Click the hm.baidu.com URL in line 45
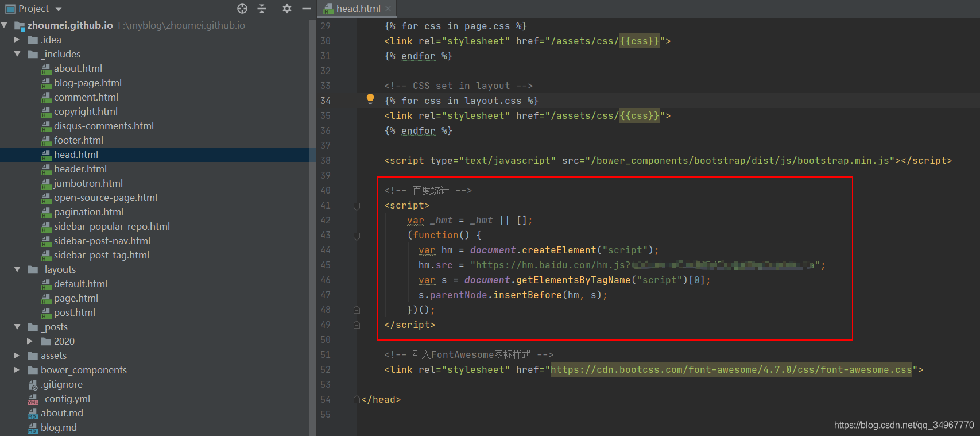980x436 pixels. [645, 265]
